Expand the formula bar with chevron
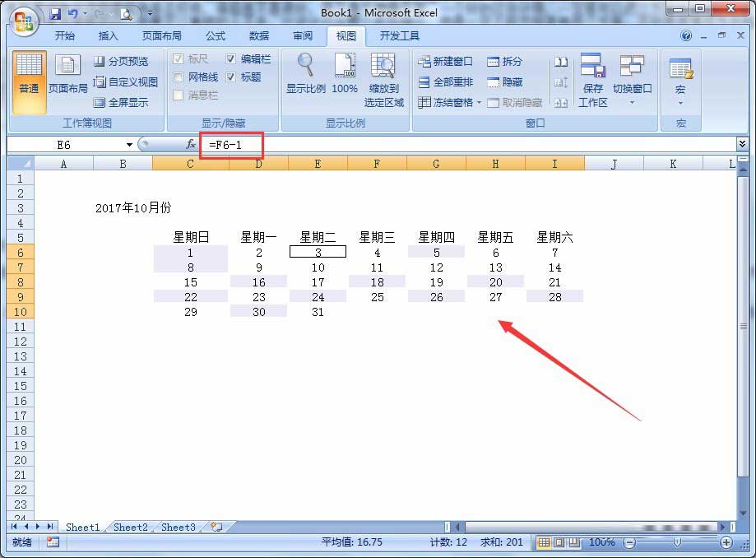Screen dimensions: 756x558 tap(742, 144)
